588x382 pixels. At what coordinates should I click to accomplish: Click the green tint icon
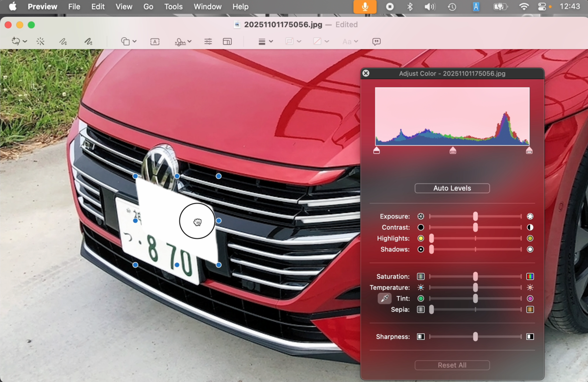420,298
